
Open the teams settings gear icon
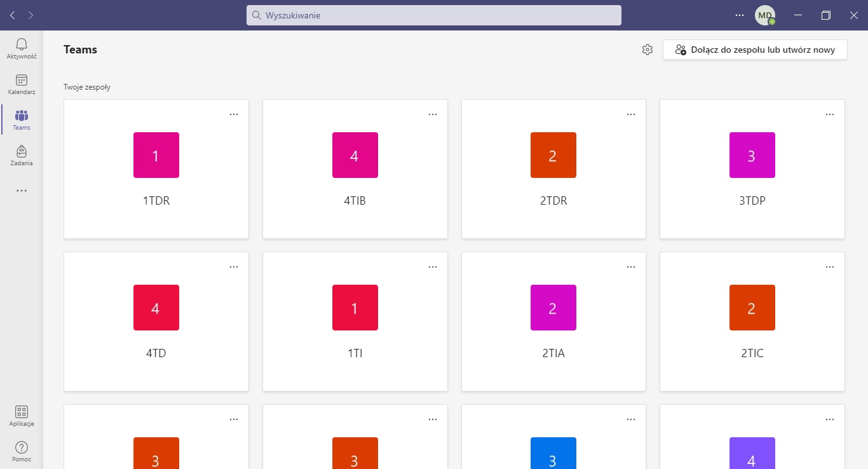point(648,50)
